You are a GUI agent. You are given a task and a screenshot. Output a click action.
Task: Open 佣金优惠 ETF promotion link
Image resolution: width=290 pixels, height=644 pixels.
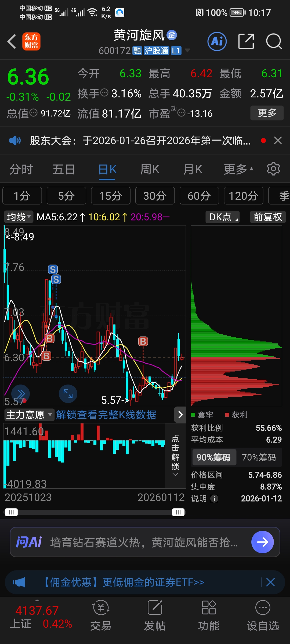tap(123, 582)
